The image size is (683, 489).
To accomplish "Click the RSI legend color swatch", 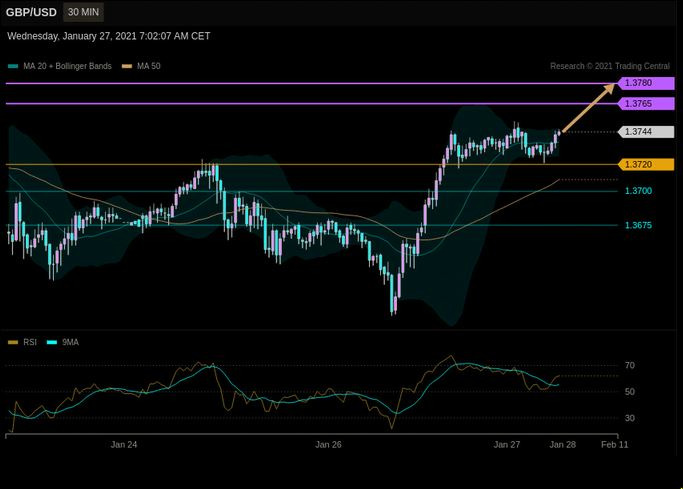I will 13,342.
